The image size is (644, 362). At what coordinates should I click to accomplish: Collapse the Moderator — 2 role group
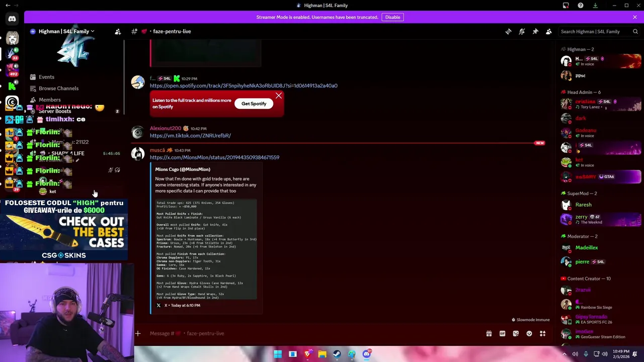pos(582,236)
